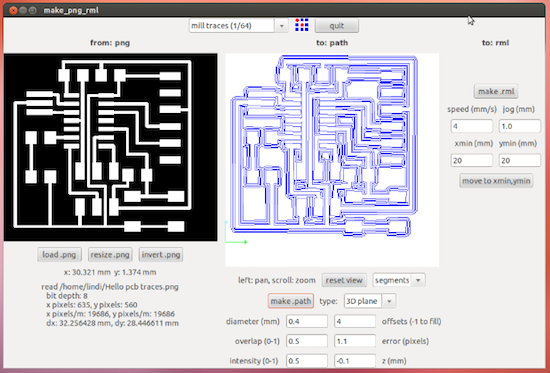This screenshot has height=373, width=550.
Task: Click the resize .png button
Action: (x=110, y=254)
